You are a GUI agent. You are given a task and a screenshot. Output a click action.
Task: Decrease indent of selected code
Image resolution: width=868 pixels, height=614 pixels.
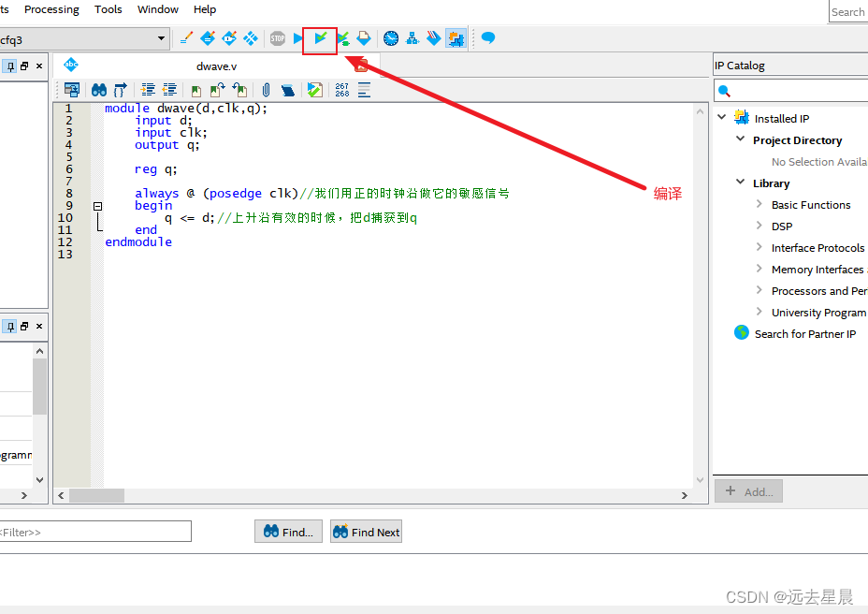(x=169, y=90)
